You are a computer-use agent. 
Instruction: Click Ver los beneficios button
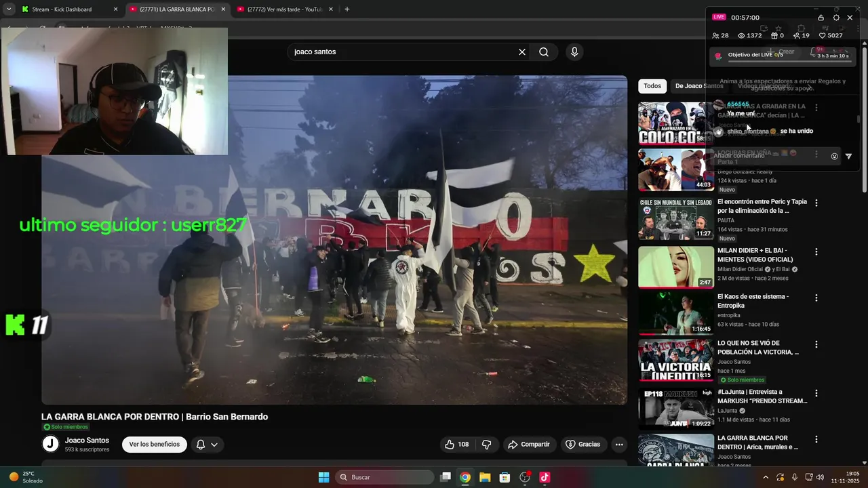[x=155, y=445]
